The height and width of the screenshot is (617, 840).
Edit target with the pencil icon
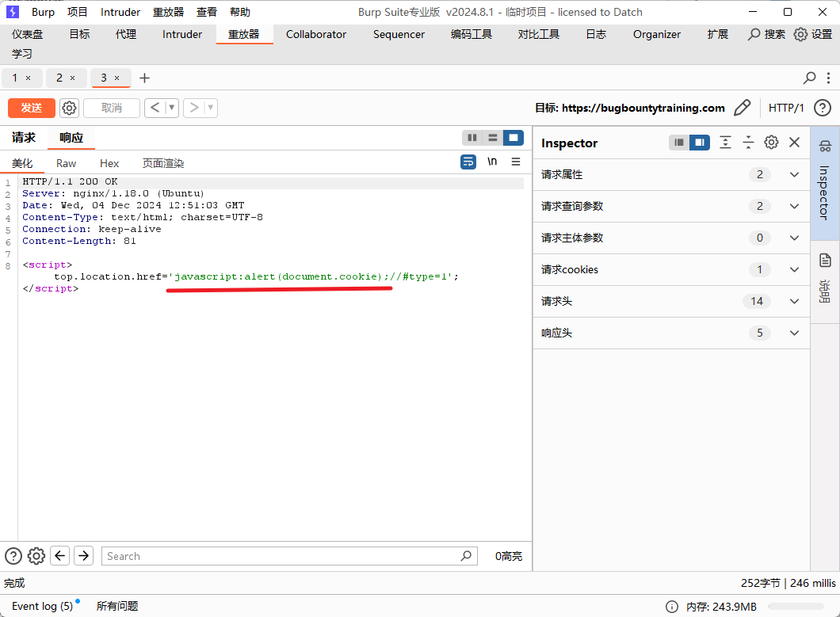coord(742,109)
